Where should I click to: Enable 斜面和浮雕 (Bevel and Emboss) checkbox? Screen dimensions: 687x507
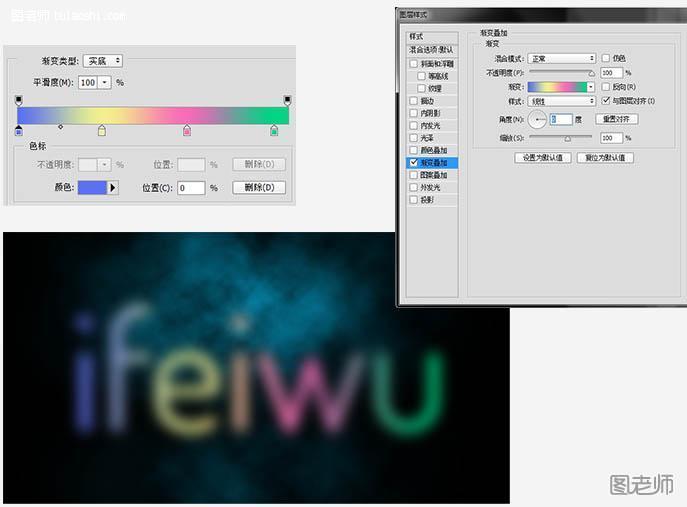(x=414, y=64)
